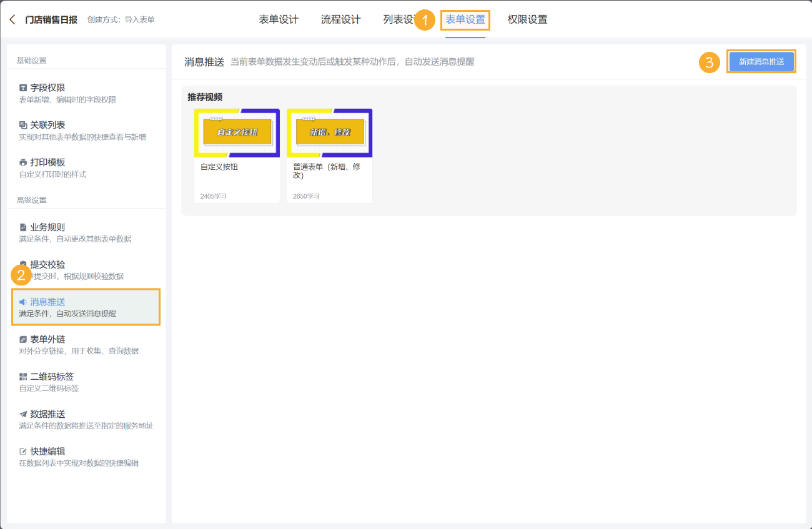Viewport: 812px width, 529px height.
Task: Click the 消息推送 speaker icon
Action: [22, 302]
